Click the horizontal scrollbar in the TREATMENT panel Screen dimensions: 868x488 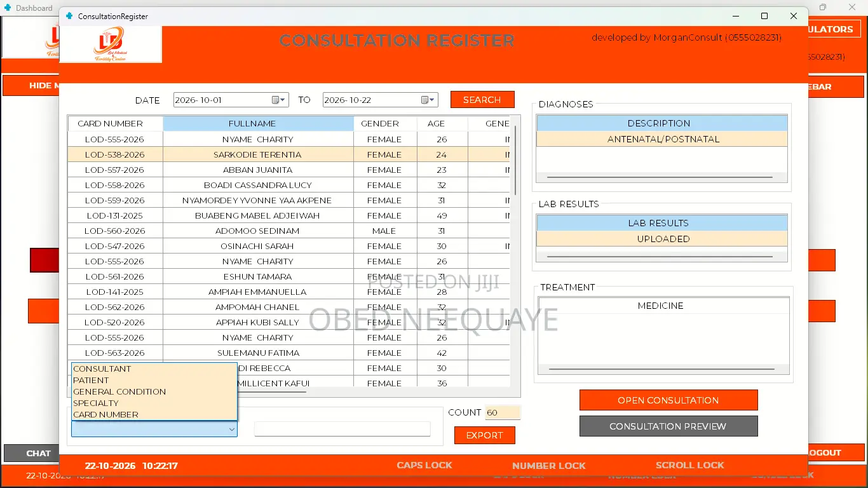tap(661, 369)
